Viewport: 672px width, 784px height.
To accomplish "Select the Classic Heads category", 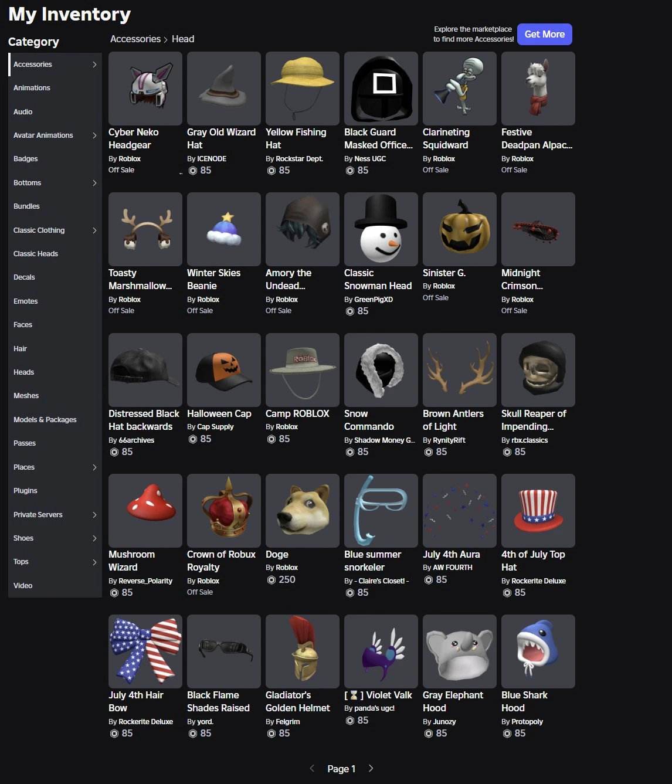I will click(55, 254).
